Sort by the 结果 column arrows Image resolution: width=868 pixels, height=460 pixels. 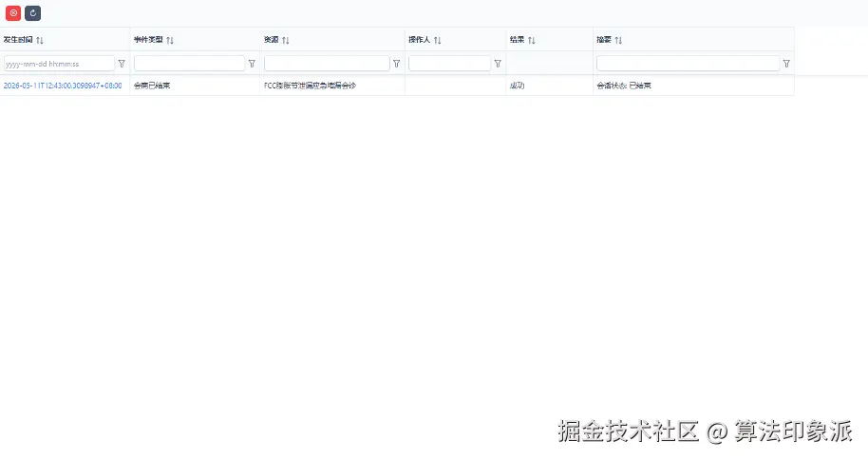[532, 40]
